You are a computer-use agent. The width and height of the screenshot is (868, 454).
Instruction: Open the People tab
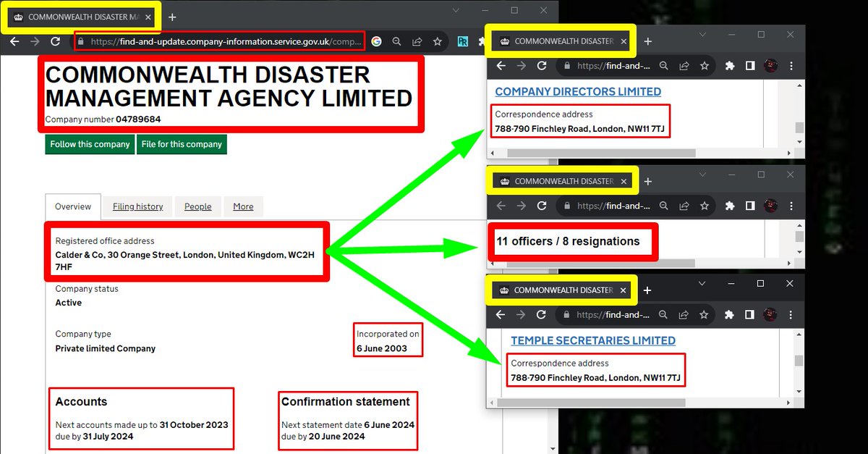197,206
